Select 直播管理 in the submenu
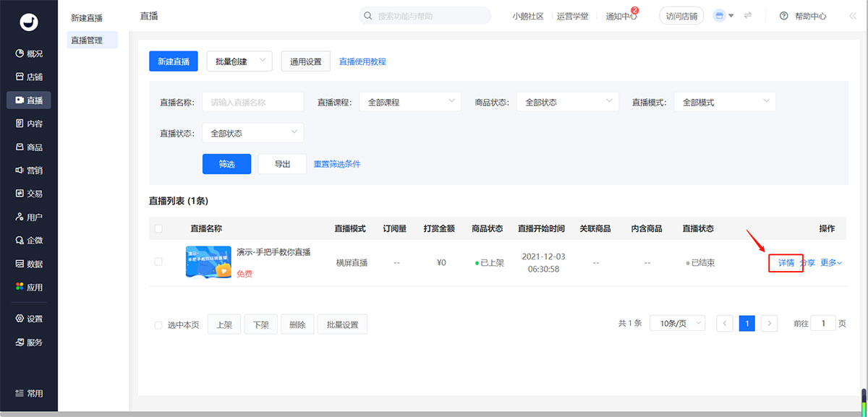The image size is (868, 417). (86, 40)
